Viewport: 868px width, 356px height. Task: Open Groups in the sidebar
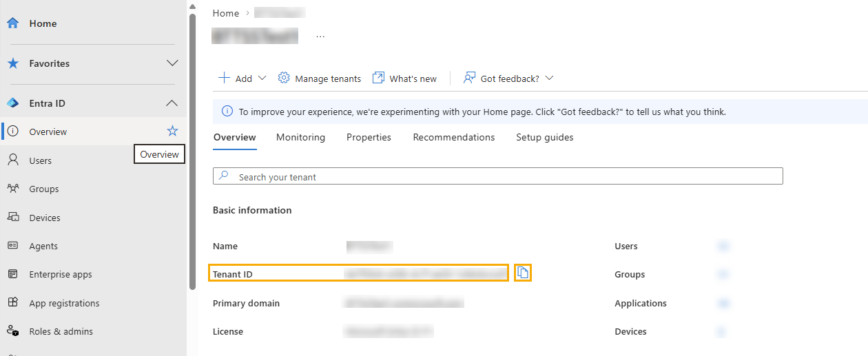[93, 189]
